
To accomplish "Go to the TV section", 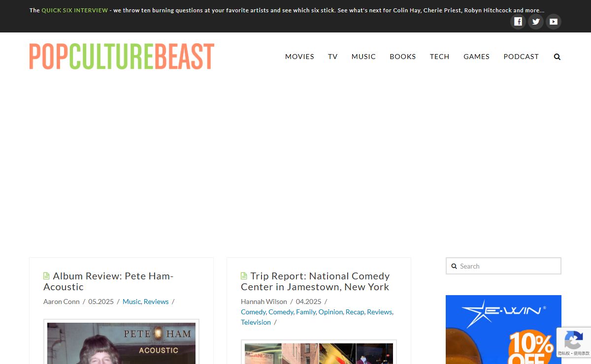I will (x=333, y=57).
